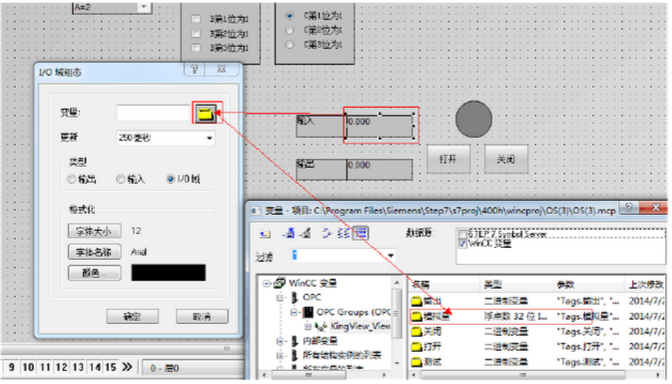Open the tag browser folder icon next to 变量
This screenshot has height=384, width=672.
(x=206, y=114)
